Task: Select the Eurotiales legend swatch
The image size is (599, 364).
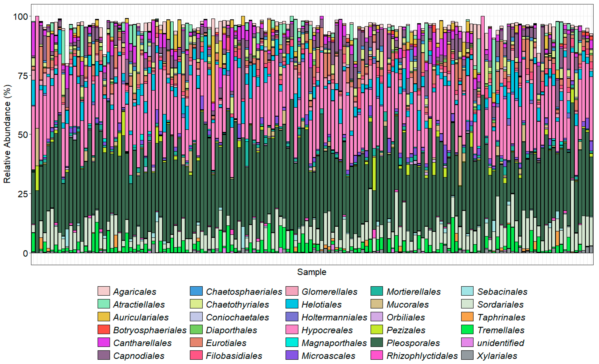Action: click(196, 342)
